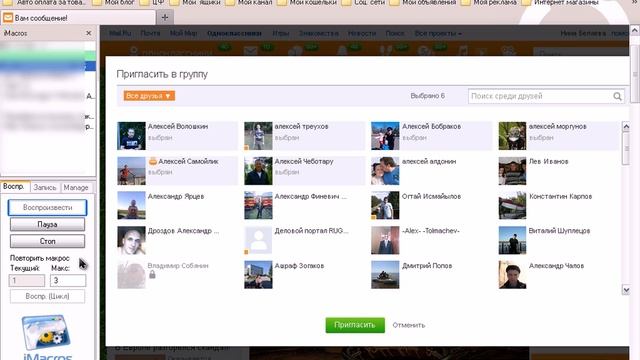Click the lock icon under Владимир Собянин

pyautogui.click(x=152, y=275)
